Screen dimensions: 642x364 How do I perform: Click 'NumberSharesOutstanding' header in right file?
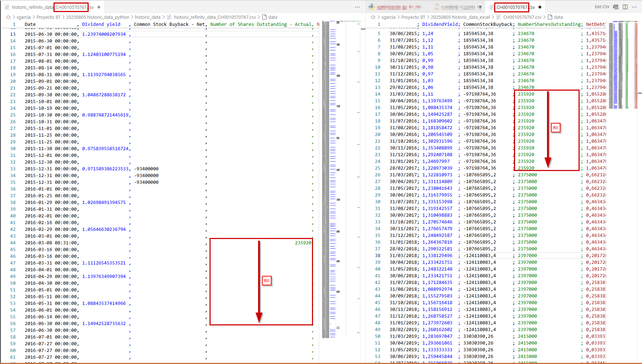pos(549,24)
